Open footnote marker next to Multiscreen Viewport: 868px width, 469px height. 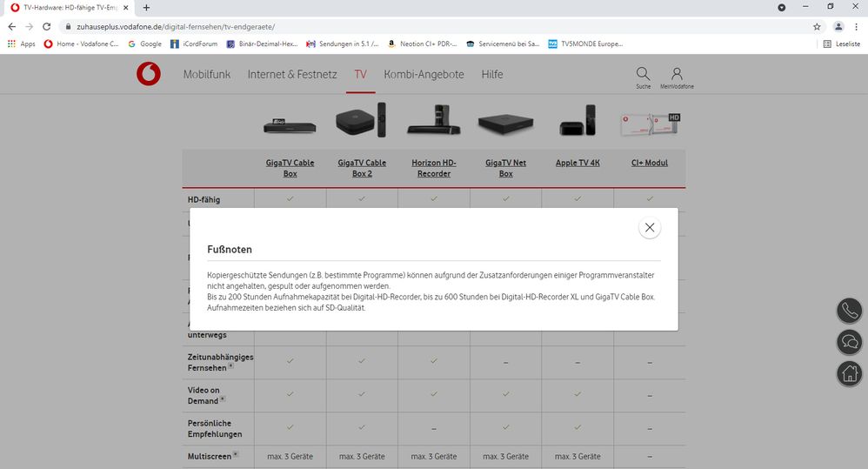236,454
